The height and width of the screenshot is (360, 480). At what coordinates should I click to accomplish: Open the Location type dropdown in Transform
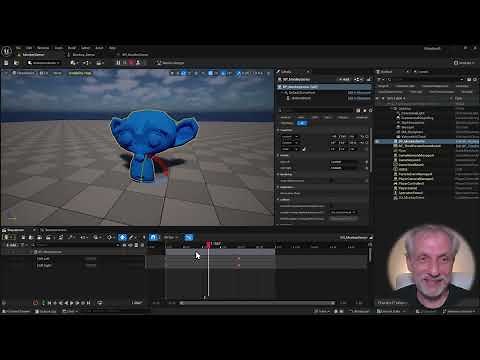coord(290,136)
